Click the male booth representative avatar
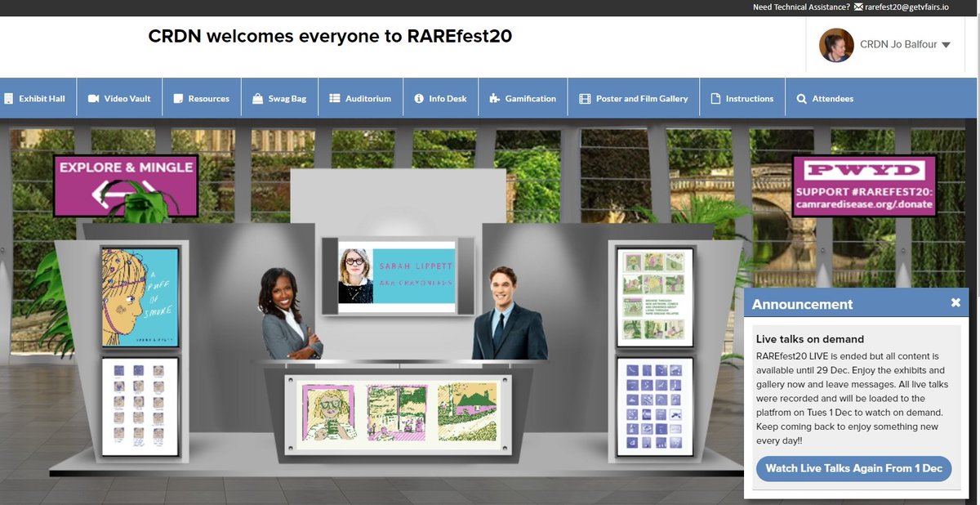The width and height of the screenshot is (980, 505). click(x=509, y=314)
